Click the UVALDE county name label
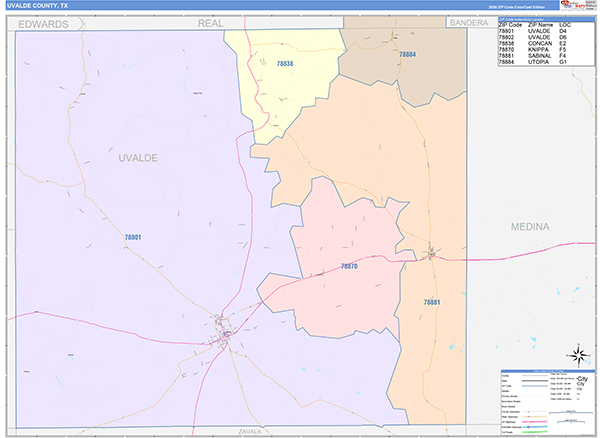 coord(138,158)
